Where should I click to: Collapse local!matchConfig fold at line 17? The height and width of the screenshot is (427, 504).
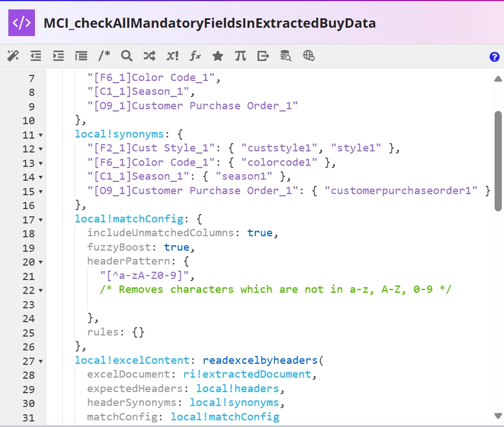tap(41, 220)
